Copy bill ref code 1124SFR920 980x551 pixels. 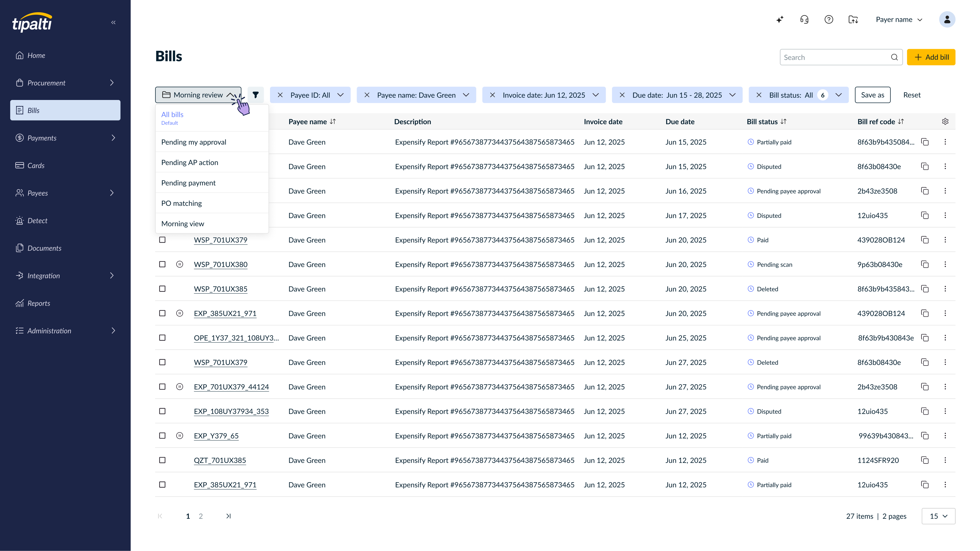tap(925, 460)
